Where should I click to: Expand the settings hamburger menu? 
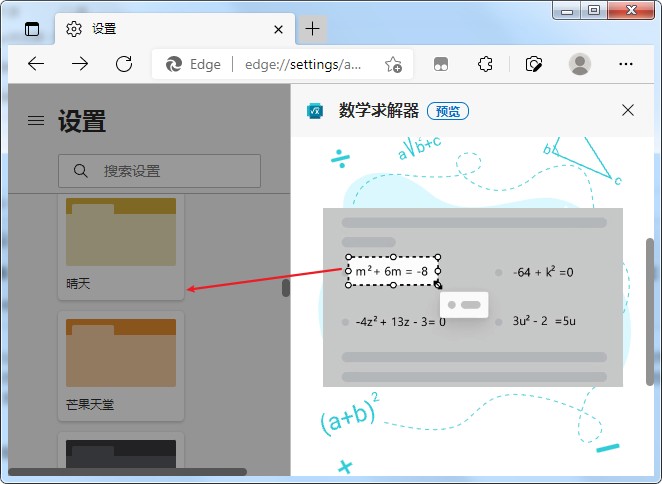coord(36,121)
